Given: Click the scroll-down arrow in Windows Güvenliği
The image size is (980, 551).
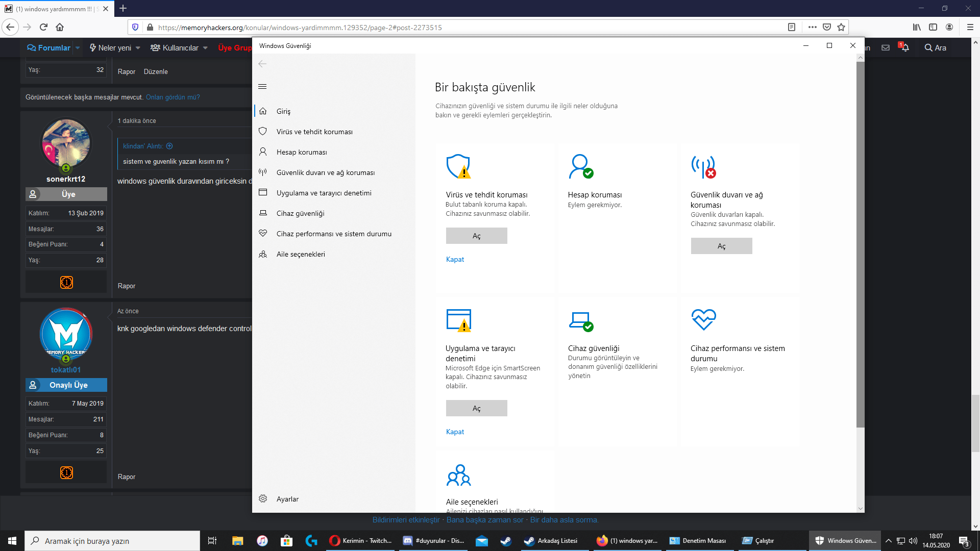Looking at the screenshot, I should (861, 508).
